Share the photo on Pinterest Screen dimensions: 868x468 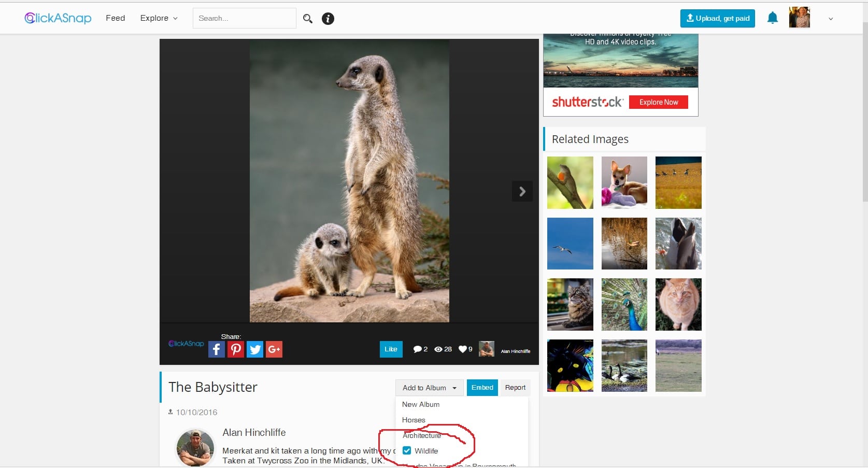[x=235, y=349]
